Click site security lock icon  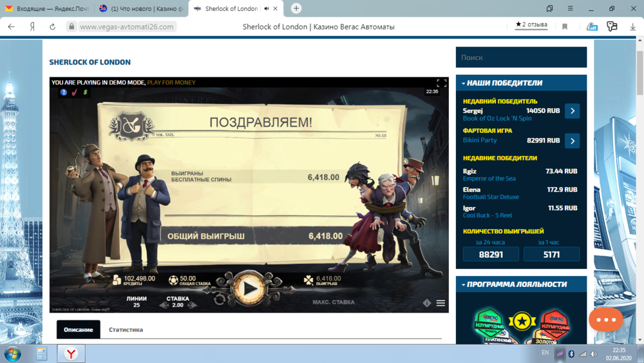[x=71, y=26]
